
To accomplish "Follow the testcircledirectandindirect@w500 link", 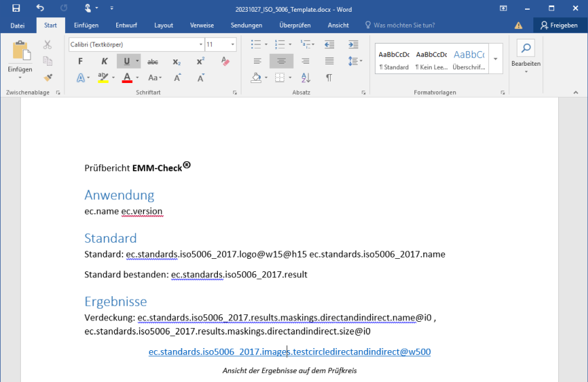I will [x=289, y=352].
